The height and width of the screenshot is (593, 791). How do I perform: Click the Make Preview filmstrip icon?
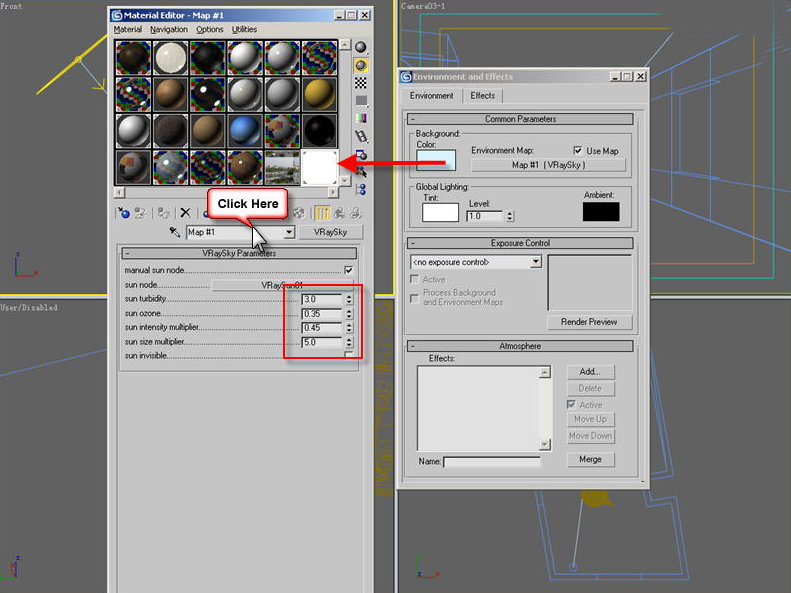pos(361,136)
